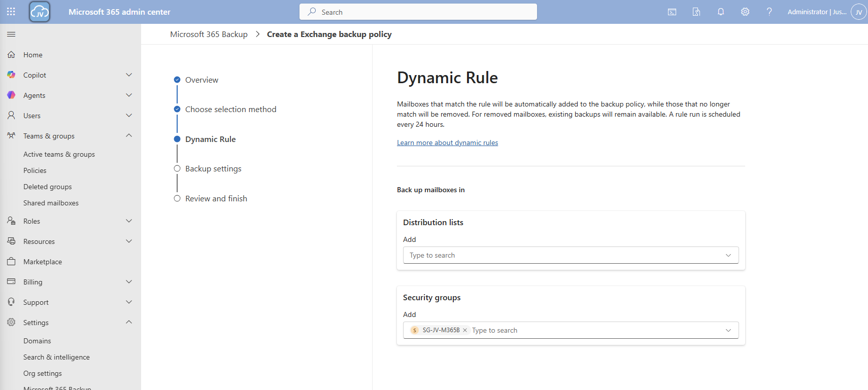Expand the Distribution lists dropdown arrow

pyautogui.click(x=728, y=255)
